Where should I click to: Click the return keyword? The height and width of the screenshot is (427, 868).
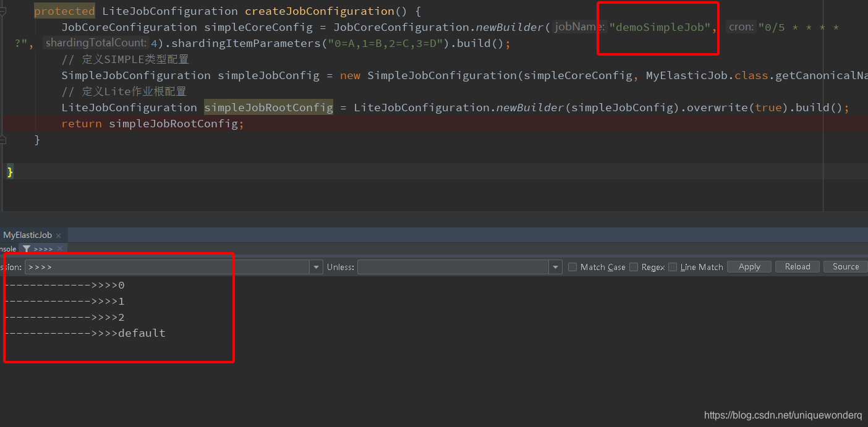coord(82,124)
